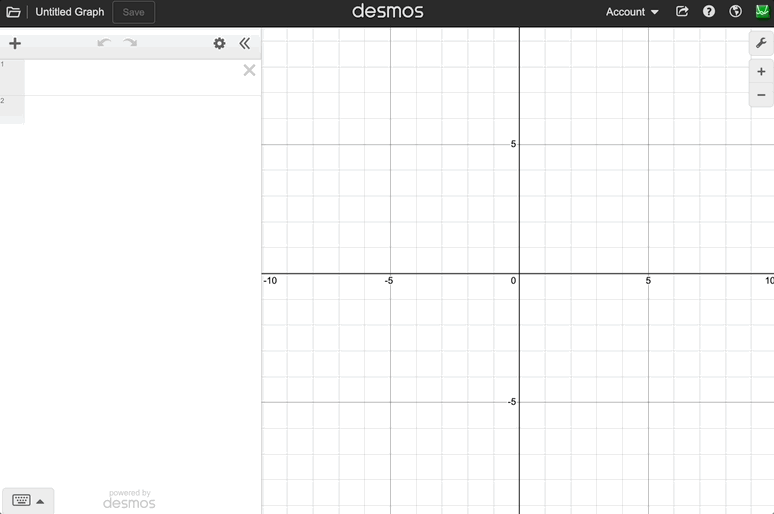This screenshot has width=774, height=514.
Task: Open the Help question mark
Action: tap(709, 12)
